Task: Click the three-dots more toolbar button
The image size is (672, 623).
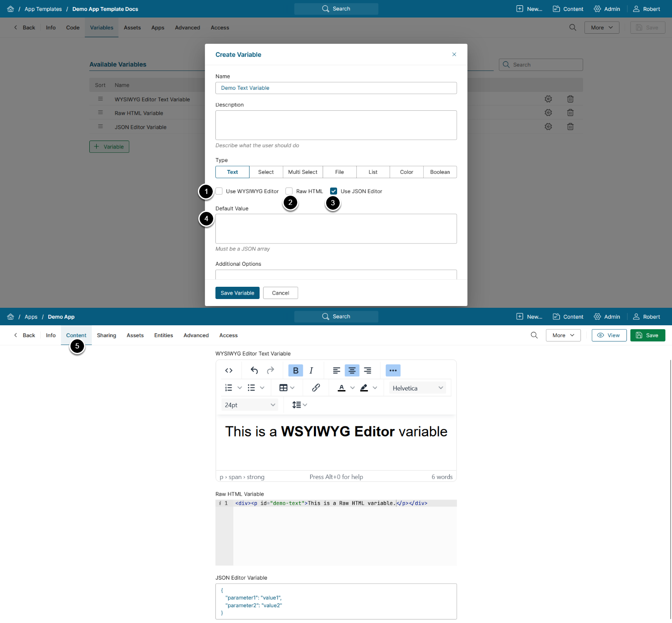Action: 393,370
